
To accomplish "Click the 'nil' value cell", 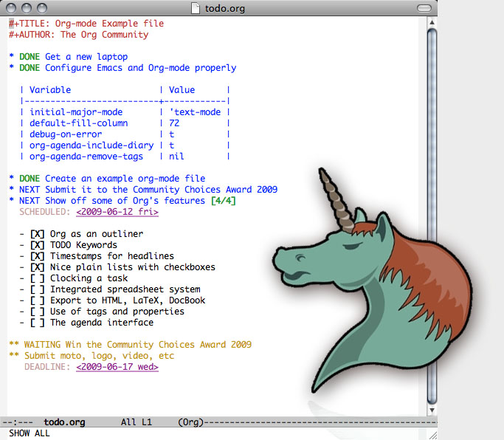I will click(176, 157).
